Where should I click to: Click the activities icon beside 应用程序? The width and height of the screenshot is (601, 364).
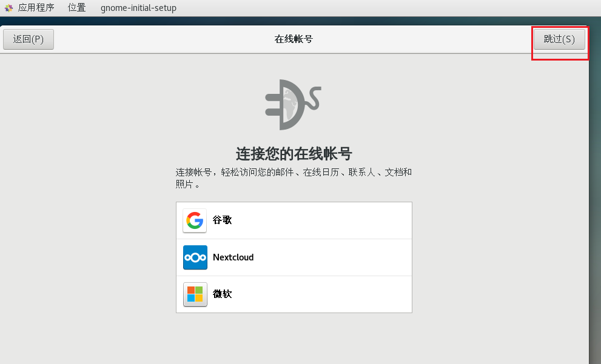[8, 8]
